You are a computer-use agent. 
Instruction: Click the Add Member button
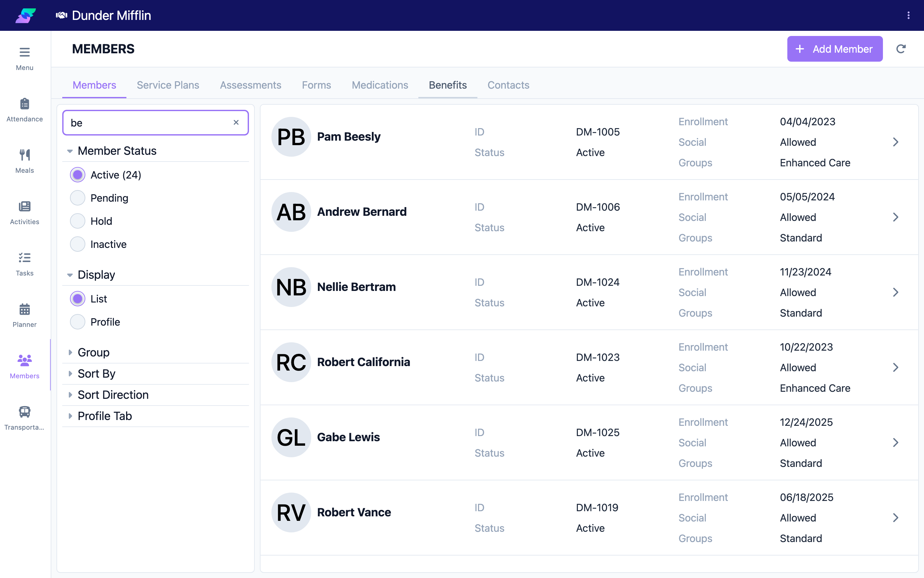(x=835, y=49)
